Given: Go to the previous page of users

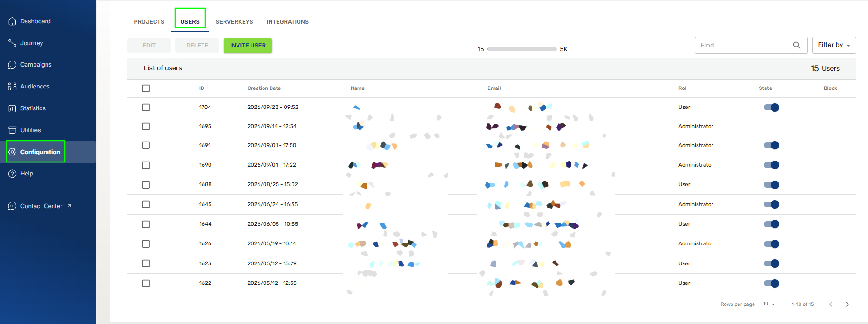Looking at the screenshot, I should coord(831,304).
